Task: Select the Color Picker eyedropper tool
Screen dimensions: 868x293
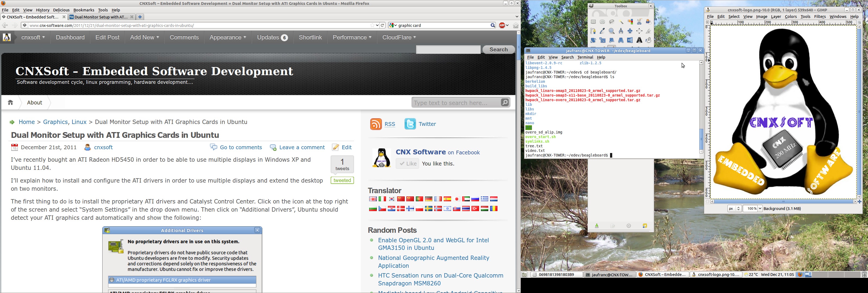Action: [x=602, y=31]
